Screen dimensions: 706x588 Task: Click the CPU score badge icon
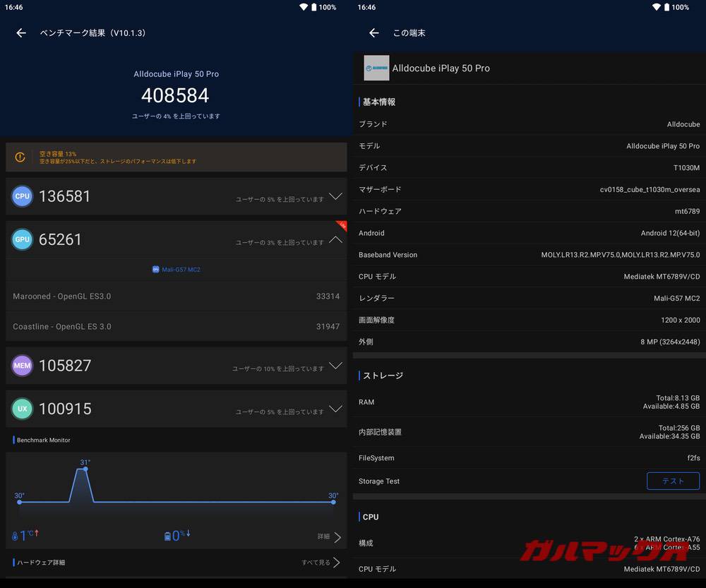(22, 196)
